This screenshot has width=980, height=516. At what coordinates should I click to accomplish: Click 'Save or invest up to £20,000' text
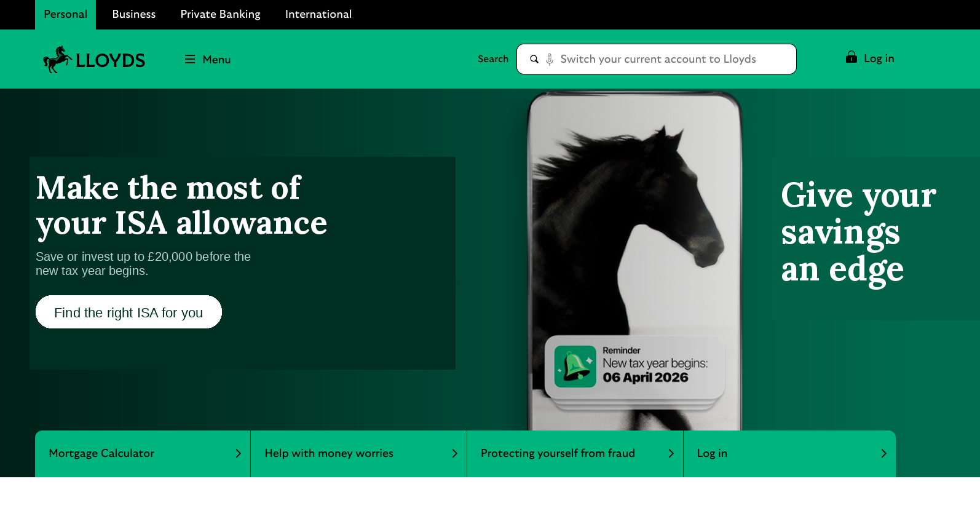(143, 264)
